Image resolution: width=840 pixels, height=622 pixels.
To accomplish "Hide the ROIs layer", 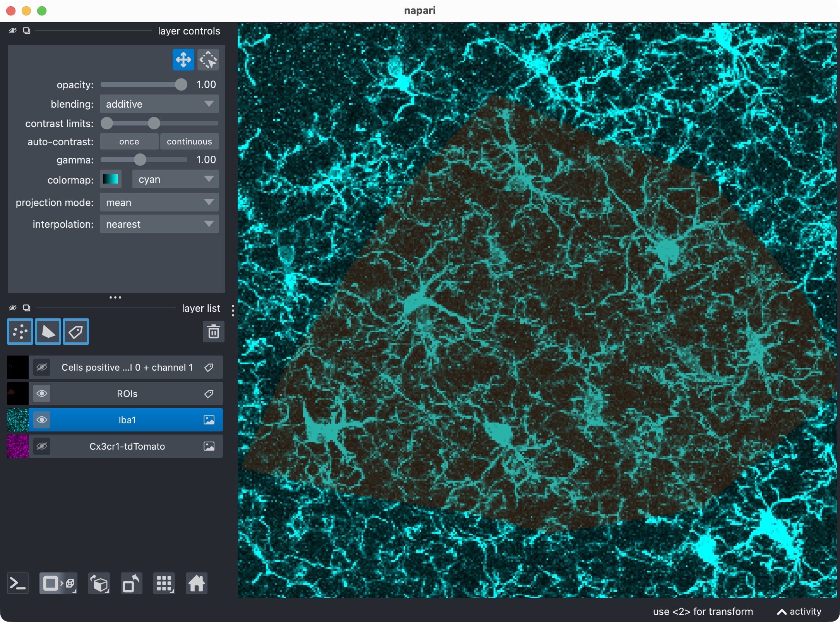I will [42, 393].
